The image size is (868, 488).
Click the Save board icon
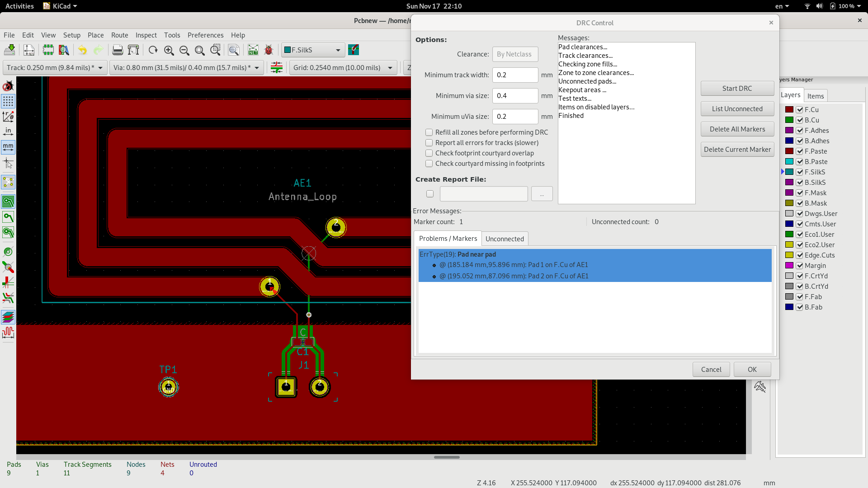pyautogui.click(x=9, y=50)
